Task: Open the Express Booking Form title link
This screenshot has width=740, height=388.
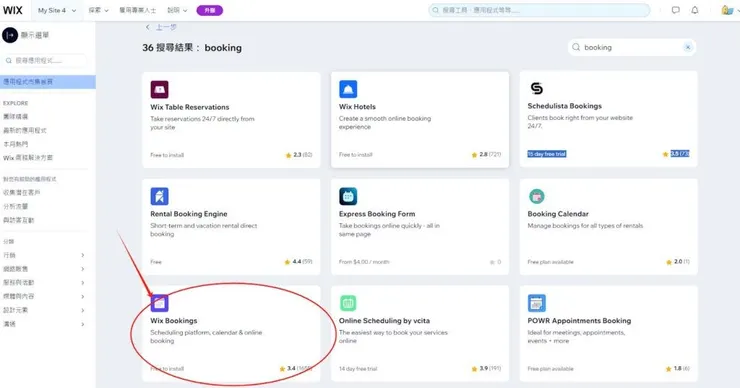Action: point(377,214)
